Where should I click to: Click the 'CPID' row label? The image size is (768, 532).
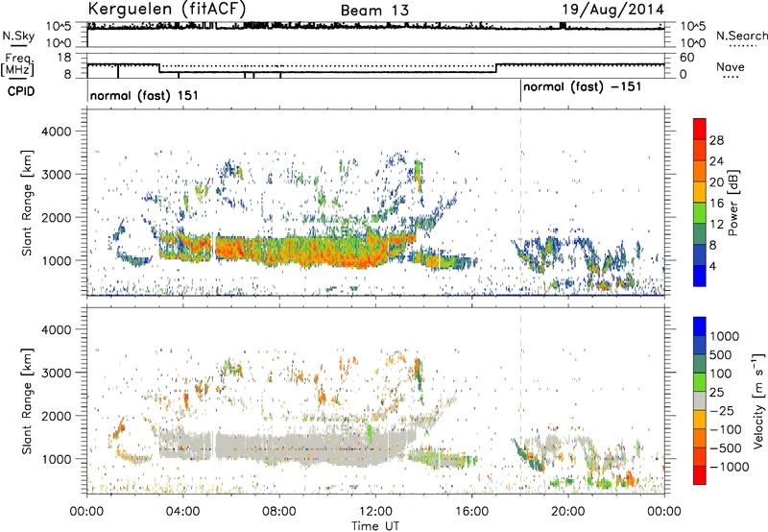(21, 91)
